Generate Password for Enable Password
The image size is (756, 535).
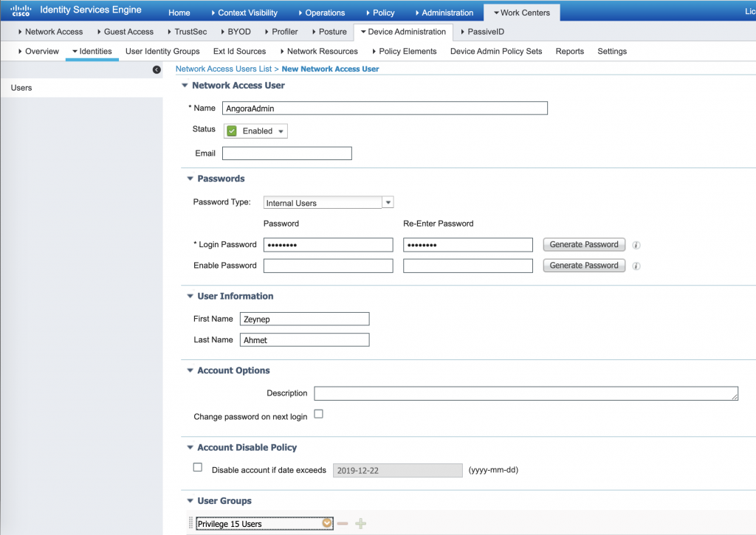click(x=584, y=266)
